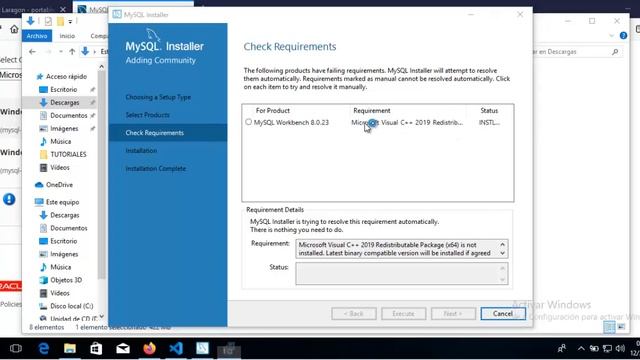This screenshot has width=640, height=360.
Task: Click the Requirement column header
Action: pos(372,111)
